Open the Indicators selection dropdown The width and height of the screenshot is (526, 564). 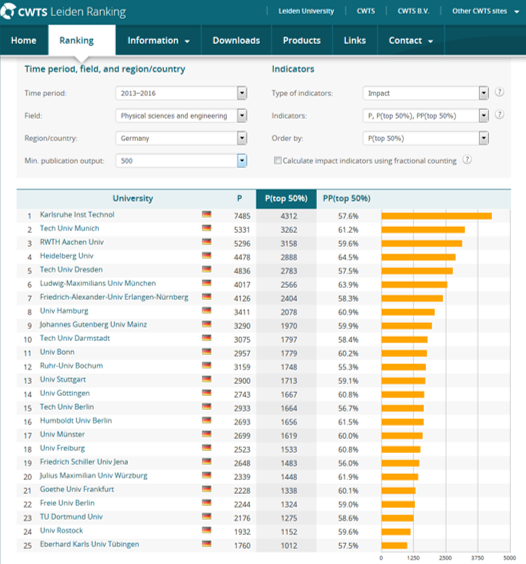[426, 116]
